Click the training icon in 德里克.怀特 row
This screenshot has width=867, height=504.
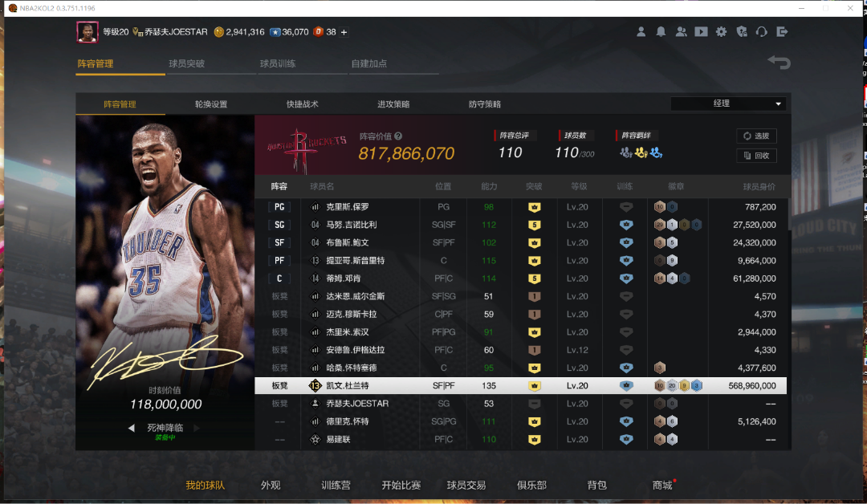pyautogui.click(x=626, y=421)
